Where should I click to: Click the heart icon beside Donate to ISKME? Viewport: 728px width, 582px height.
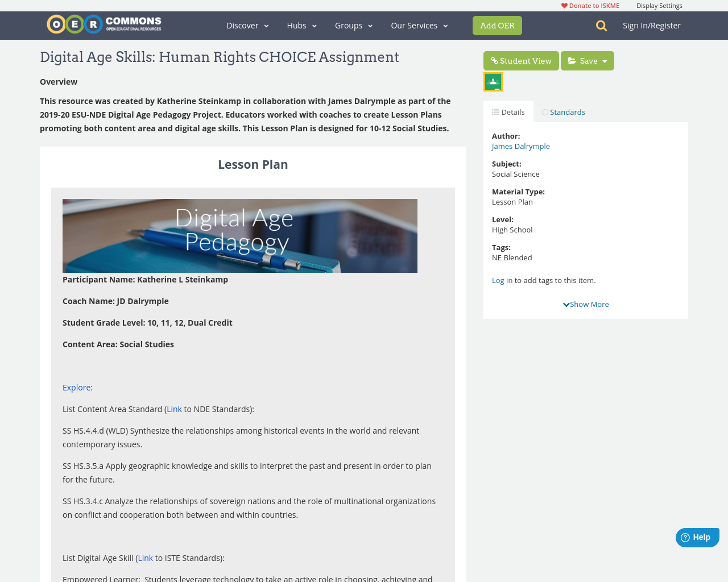point(564,5)
